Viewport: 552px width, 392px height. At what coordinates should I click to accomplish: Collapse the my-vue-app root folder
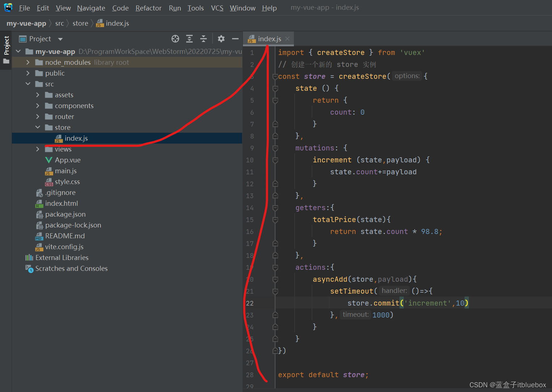[x=18, y=51]
